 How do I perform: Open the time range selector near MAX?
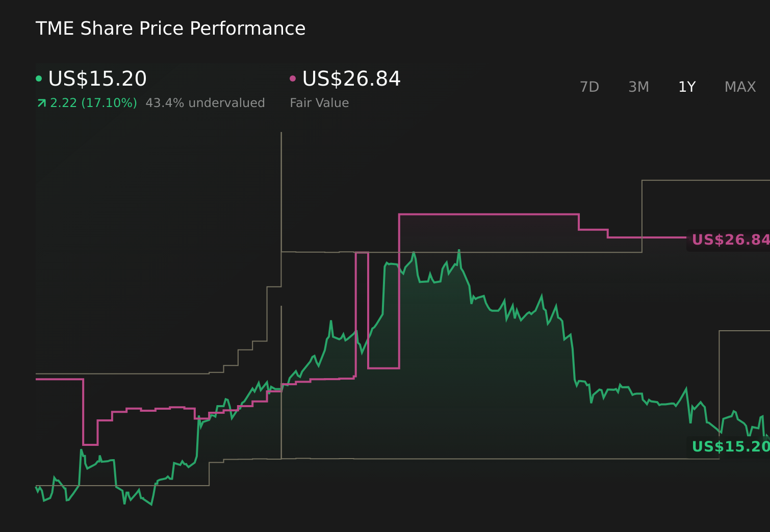pyautogui.click(x=740, y=87)
